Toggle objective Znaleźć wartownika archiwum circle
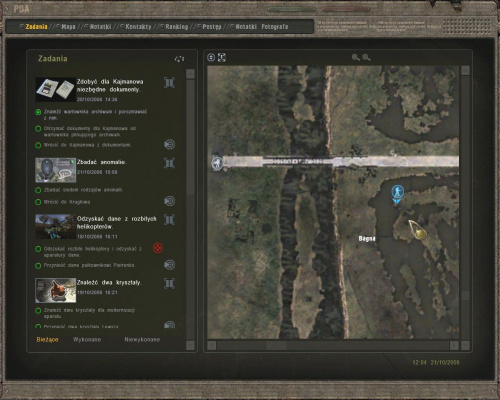The height and width of the screenshot is (400, 500). [38, 112]
